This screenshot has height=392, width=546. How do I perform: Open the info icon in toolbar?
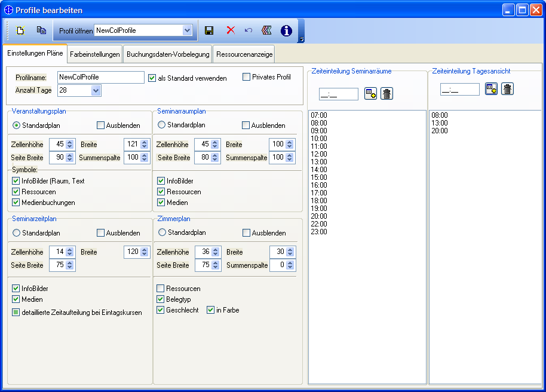click(x=286, y=30)
